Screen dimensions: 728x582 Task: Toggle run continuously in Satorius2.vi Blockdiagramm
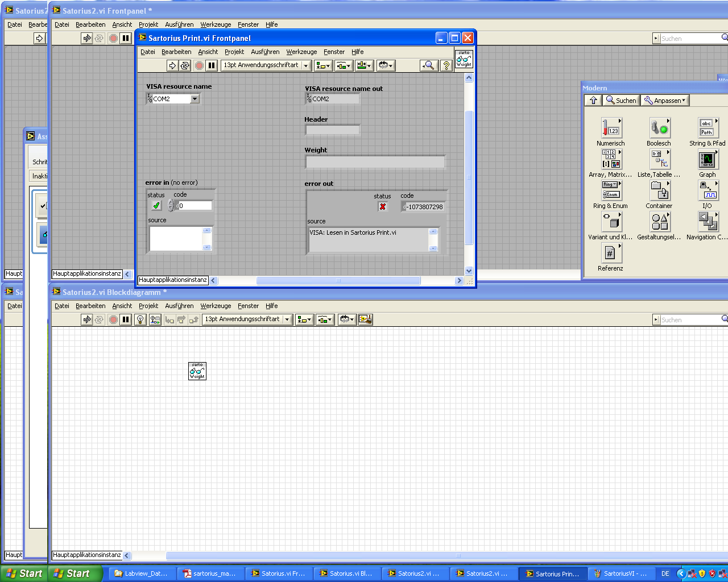(99, 319)
